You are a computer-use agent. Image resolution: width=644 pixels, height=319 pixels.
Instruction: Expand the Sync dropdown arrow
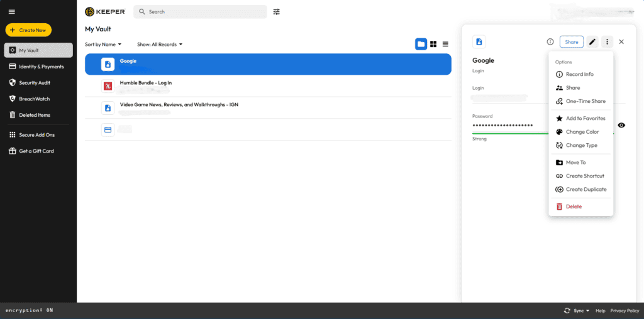[588, 311]
